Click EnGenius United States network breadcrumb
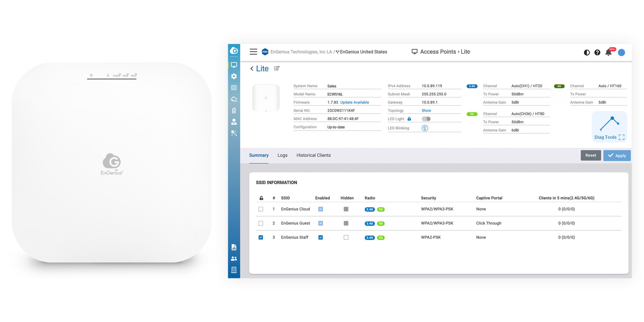Viewport: 644px width, 322px height. pyautogui.click(x=363, y=52)
